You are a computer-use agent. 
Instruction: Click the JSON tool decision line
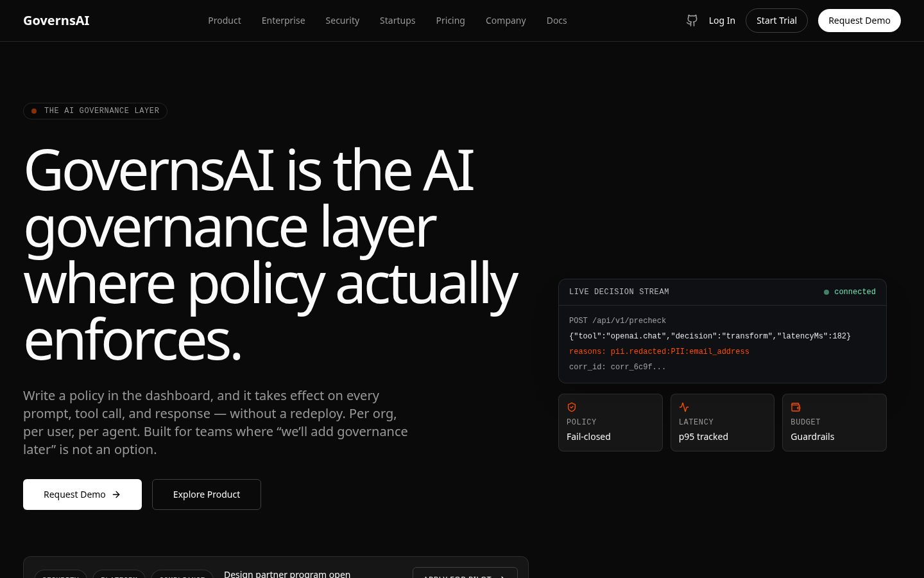click(710, 336)
